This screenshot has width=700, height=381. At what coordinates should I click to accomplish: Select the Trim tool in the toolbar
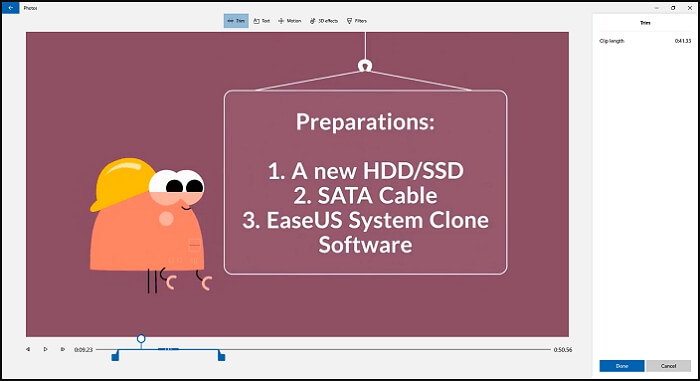click(x=236, y=21)
